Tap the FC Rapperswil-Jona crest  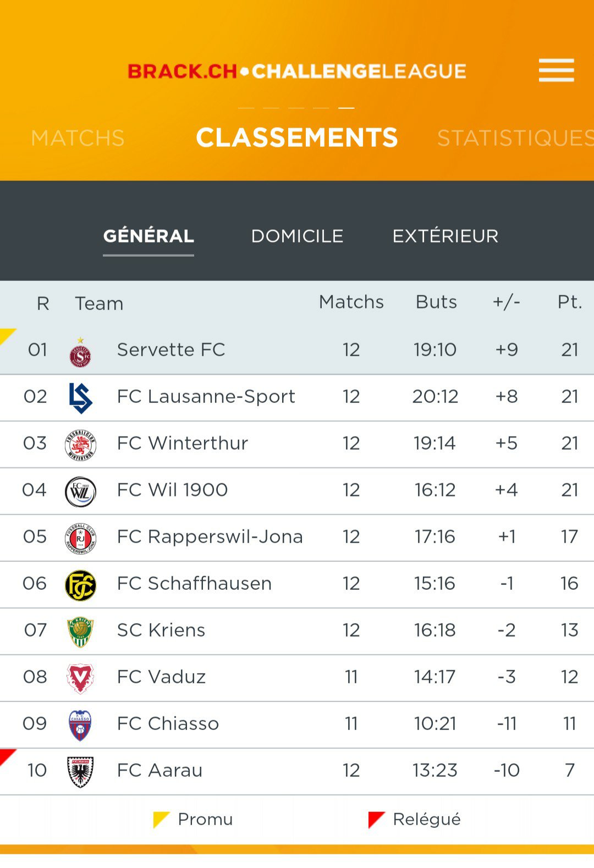point(80,538)
